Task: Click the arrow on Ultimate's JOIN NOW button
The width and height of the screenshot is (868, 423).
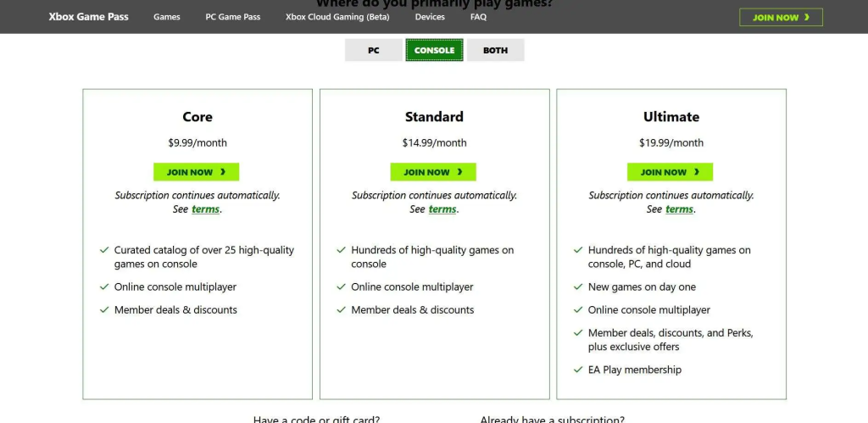Action: (x=697, y=172)
